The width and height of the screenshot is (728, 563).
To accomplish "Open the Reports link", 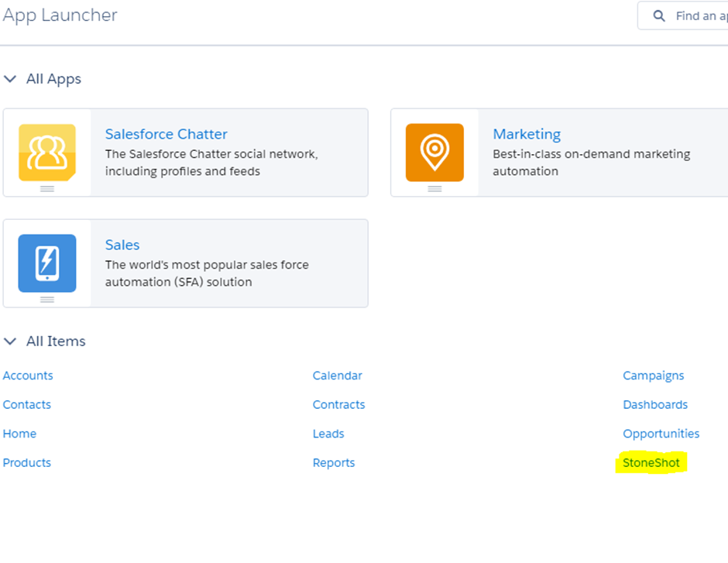I will tap(333, 463).
